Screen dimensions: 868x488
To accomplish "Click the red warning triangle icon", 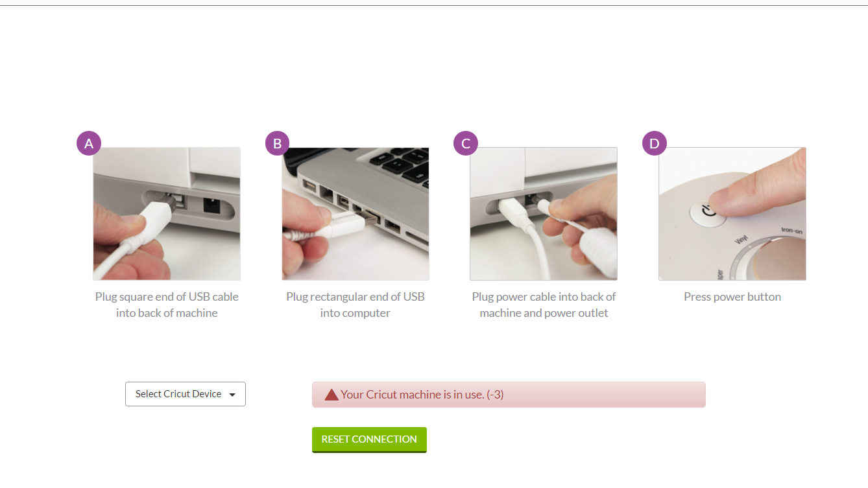I will click(x=332, y=394).
